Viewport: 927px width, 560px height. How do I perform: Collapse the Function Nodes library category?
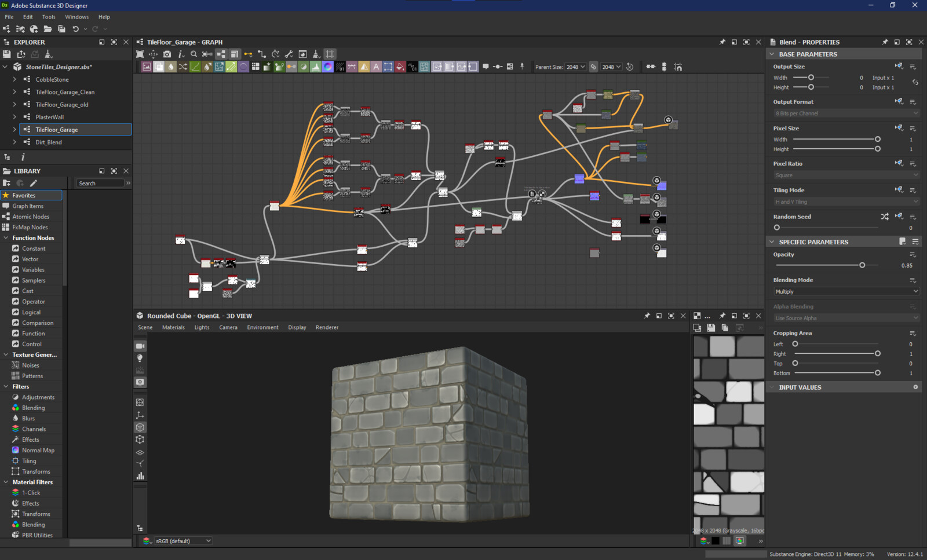point(6,238)
